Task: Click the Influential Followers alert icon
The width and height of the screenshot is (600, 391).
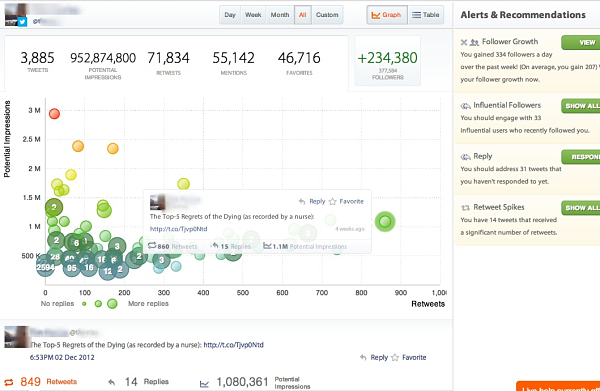Action: click(x=465, y=106)
